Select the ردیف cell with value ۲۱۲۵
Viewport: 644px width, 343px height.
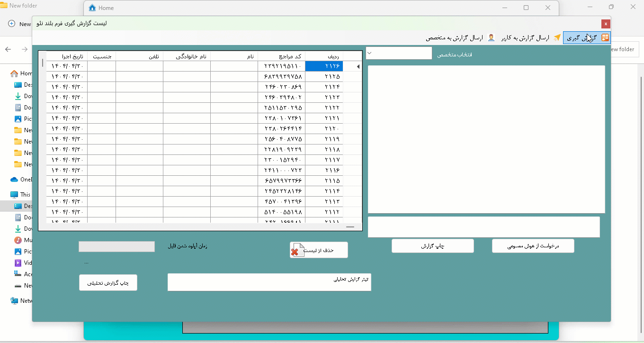click(324, 77)
